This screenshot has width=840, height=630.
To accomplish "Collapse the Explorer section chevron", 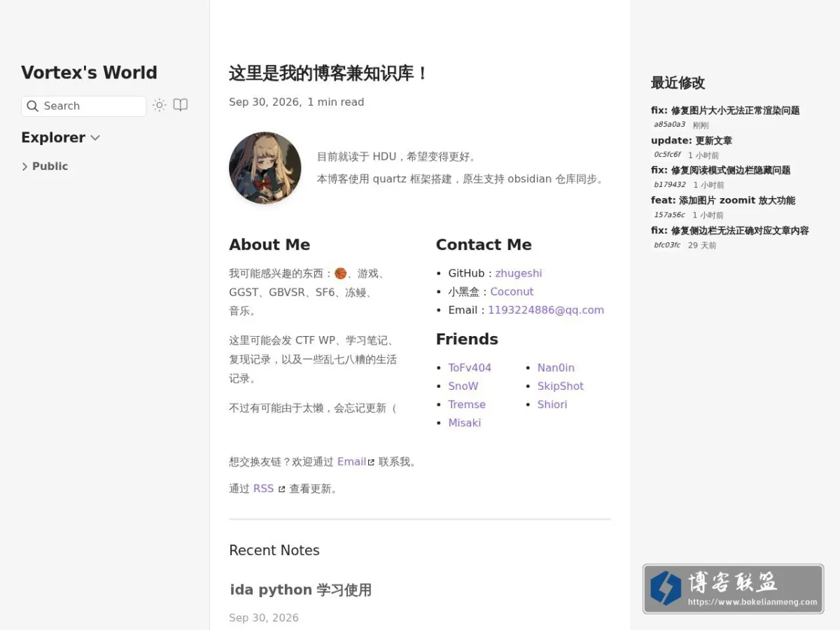I will (95, 138).
